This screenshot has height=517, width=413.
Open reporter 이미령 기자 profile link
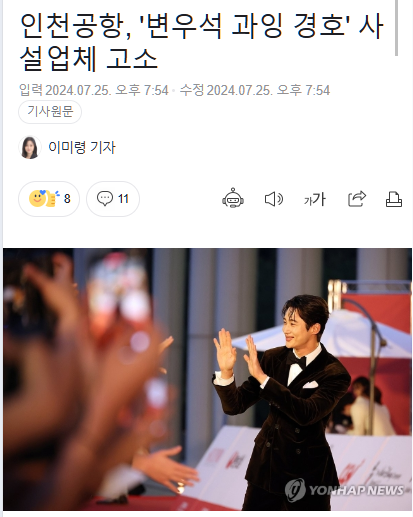tap(82, 147)
